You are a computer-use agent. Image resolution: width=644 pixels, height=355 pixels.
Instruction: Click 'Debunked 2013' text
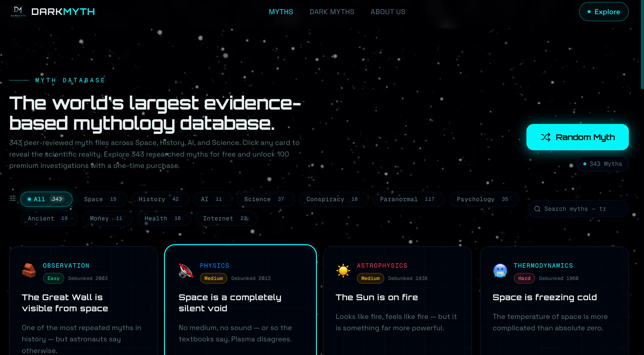tap(251, 278)
